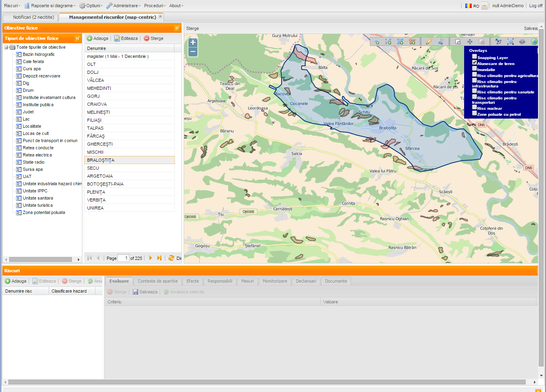Uncheck the Alunecare de teren overlay
This screenshot has height=392, width=546.
point(475,63)
